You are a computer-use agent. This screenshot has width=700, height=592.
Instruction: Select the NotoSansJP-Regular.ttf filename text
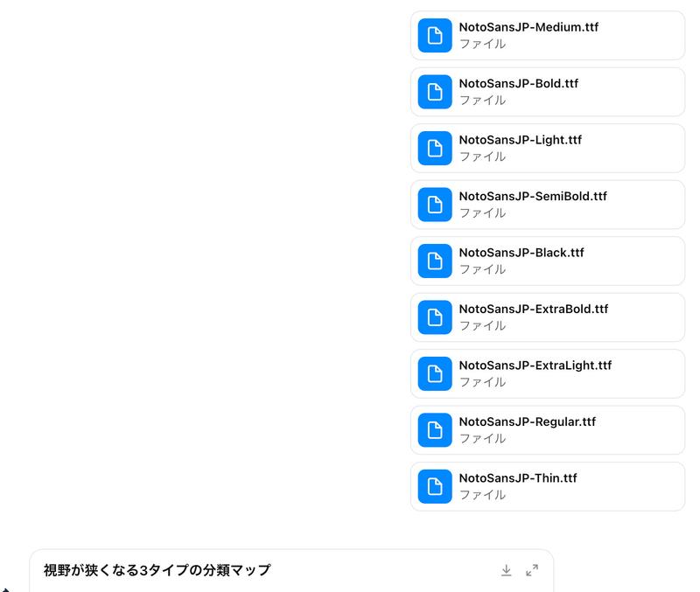(528, 421)
